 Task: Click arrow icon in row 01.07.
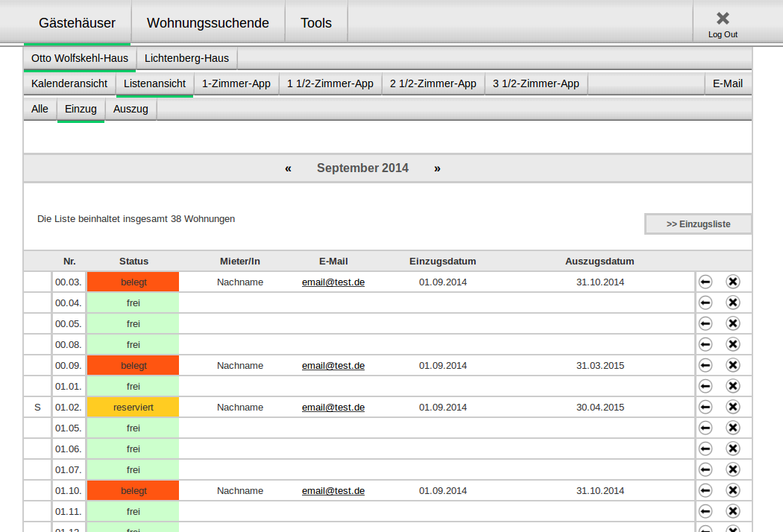click(705, 469)
